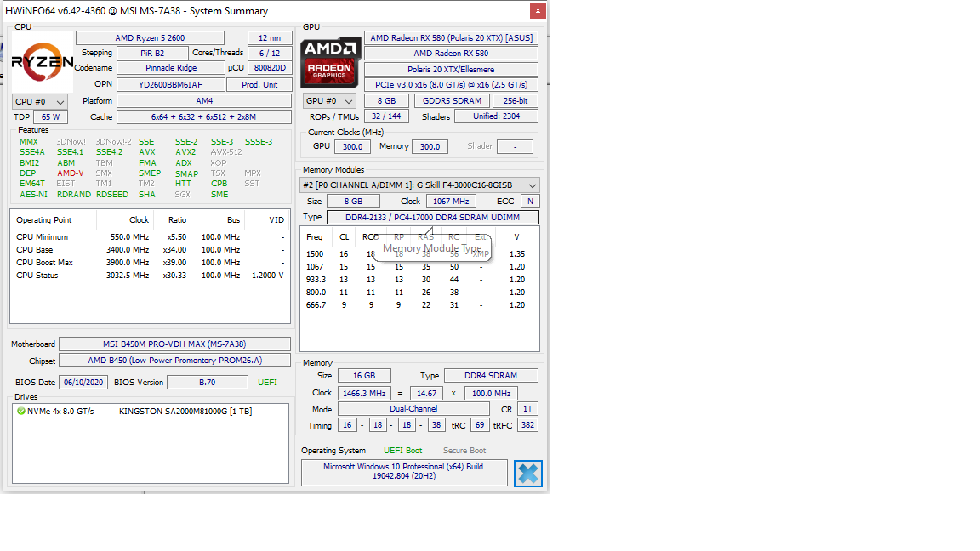Close the HWiNFO64 System Summary window
980x551 pixels.
click(538, 10)
